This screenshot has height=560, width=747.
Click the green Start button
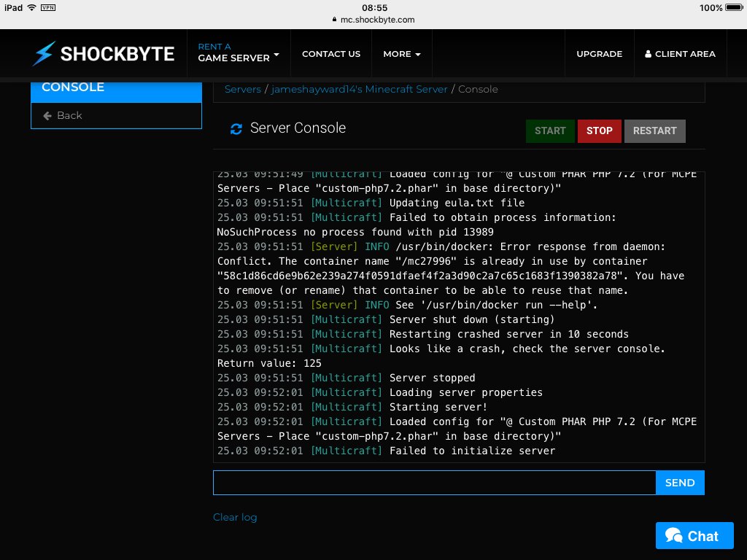click(550, 131)
